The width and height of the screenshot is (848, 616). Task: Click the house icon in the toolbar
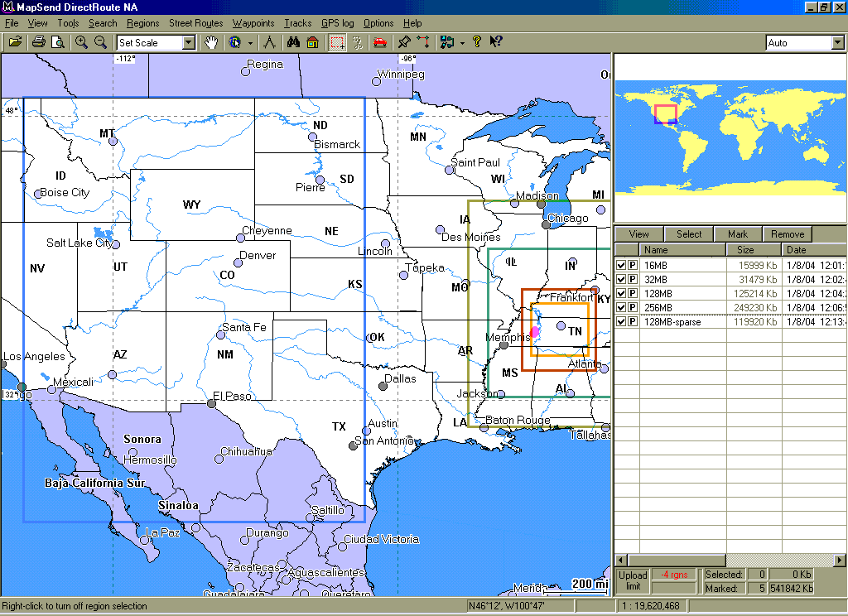(x=312, y=42)
